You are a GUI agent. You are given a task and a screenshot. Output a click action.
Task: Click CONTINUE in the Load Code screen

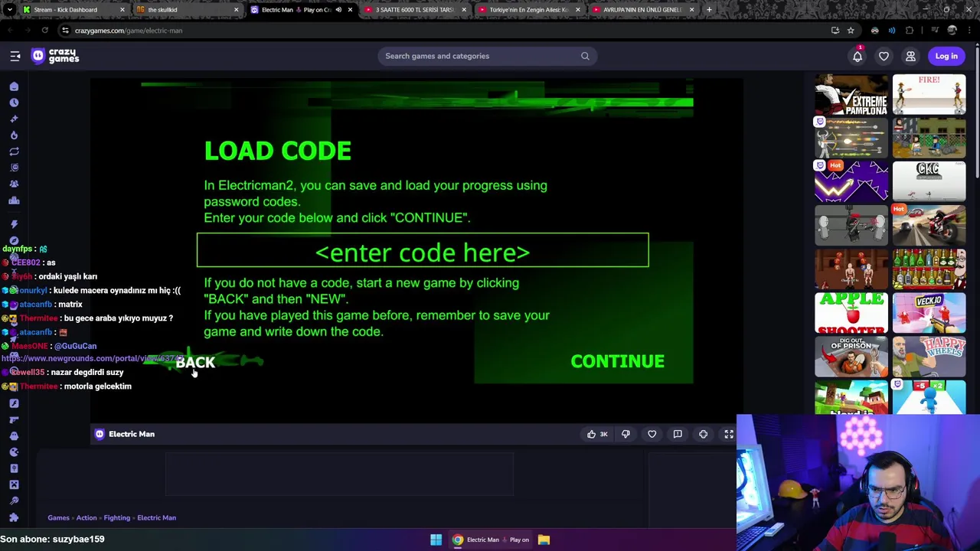617,361
